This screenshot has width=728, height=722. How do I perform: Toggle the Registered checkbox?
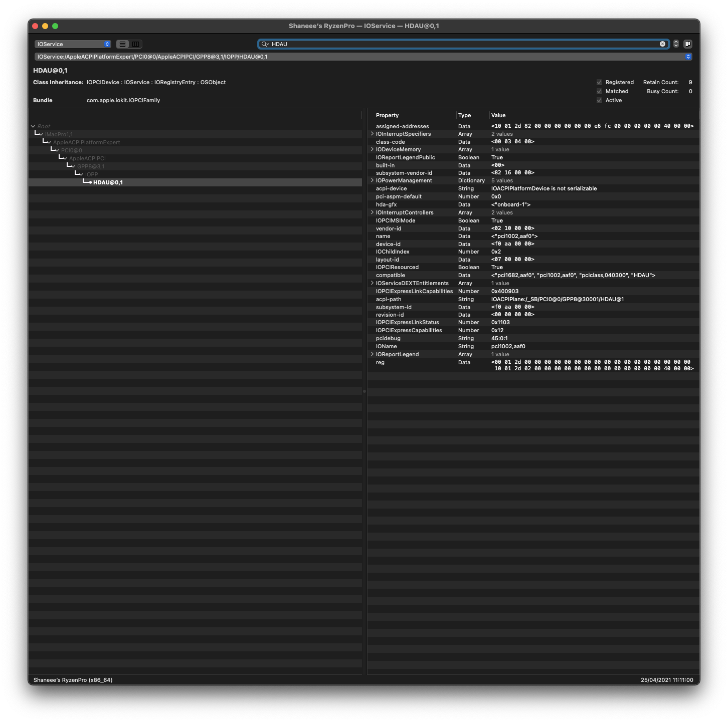[x=599, y=82]
